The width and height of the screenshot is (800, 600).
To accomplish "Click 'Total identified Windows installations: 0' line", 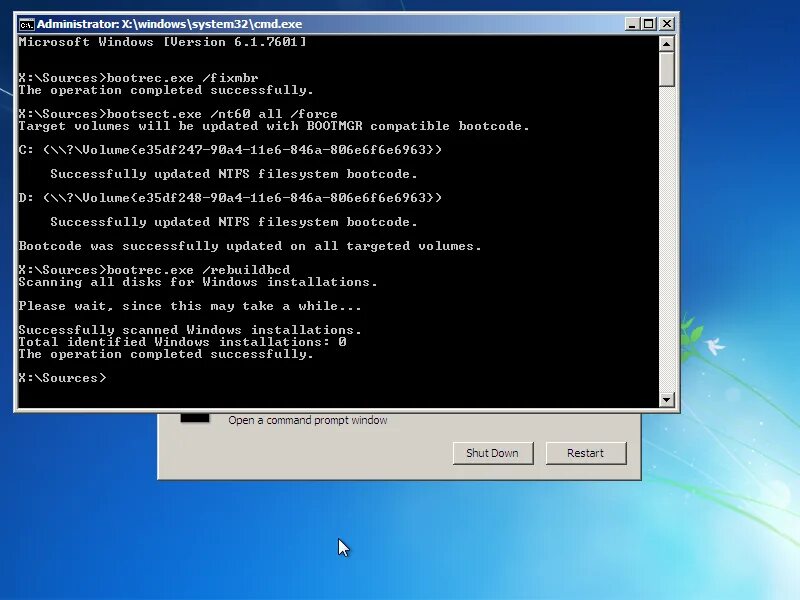I will [182, 342].
